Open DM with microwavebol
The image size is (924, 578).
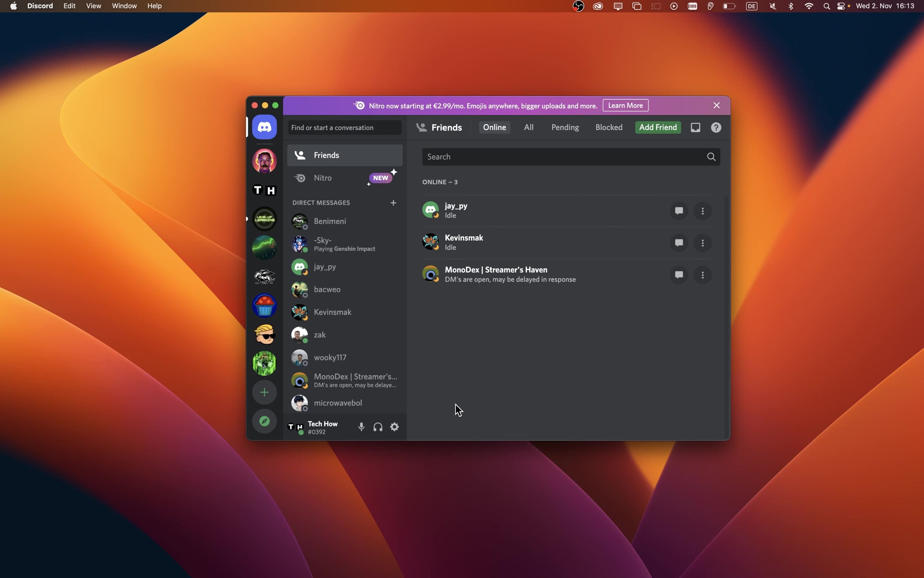345,403
